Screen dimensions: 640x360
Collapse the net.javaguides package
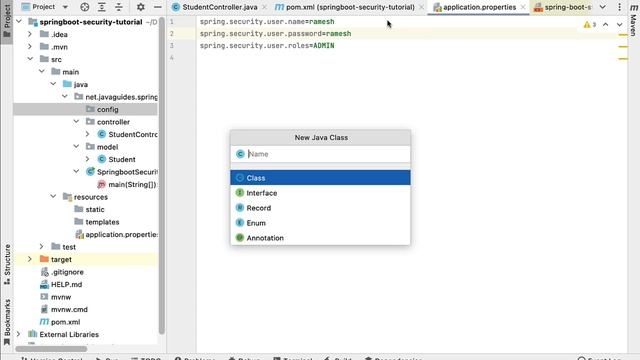tap(64, 97)
